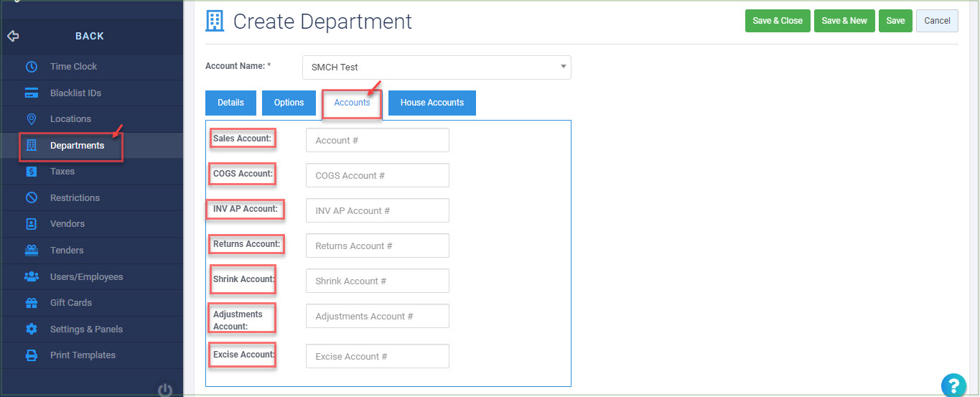Click the power logout icon
Viewport: 980px width, 397px height.
[165, 390]
